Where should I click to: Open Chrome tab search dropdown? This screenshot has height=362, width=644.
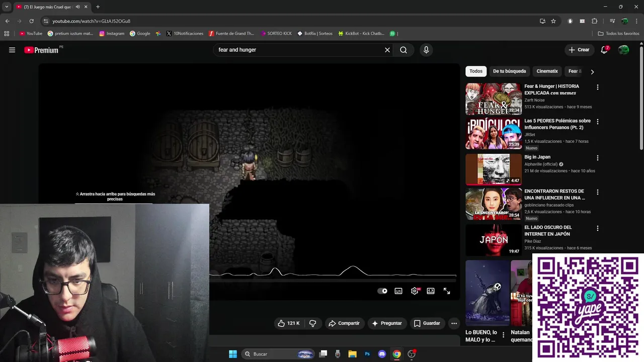(x=7, y=7)
